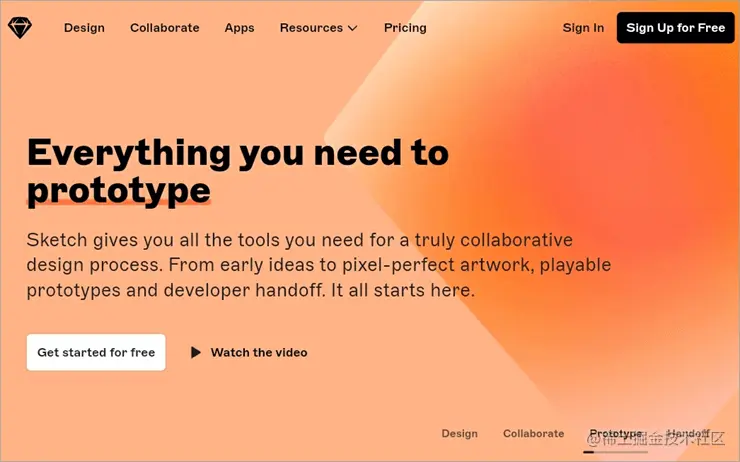Select the Handoff slide tab
740x462 pixels.
pyautogui.click(x=688, y=433)
